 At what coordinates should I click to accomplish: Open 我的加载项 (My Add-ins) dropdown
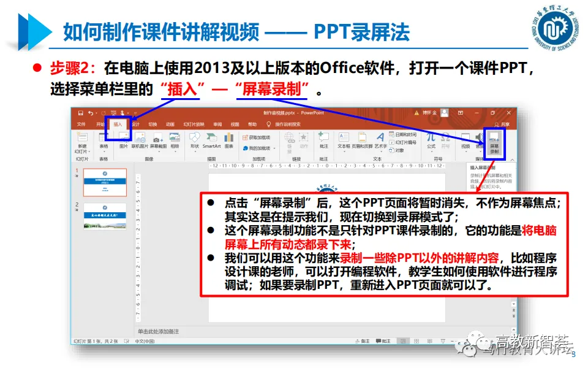259,148
